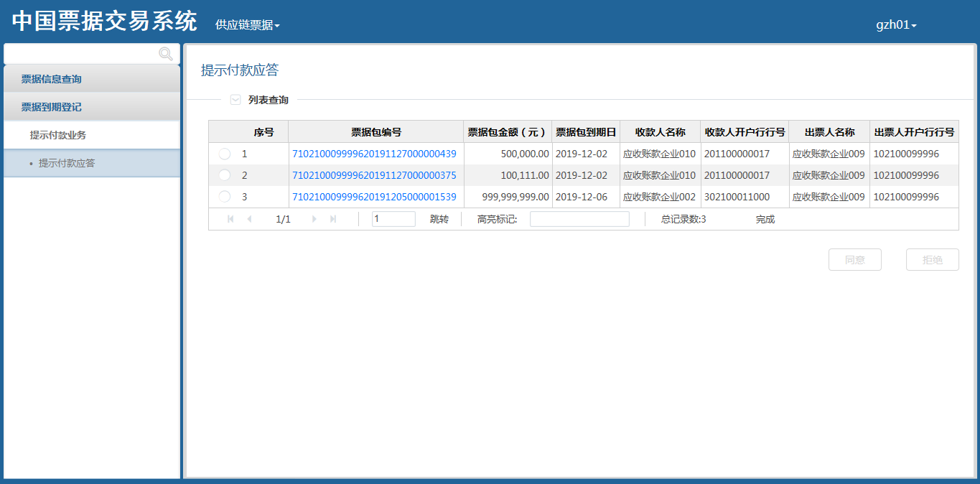Screen dimensions: 980x484
Task: Open the gzh01 user dropdown
Action: 896,24
